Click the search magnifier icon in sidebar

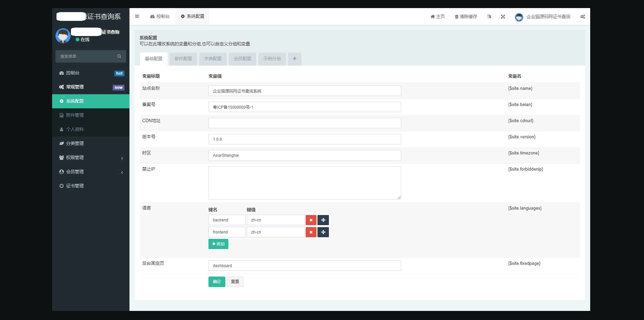coord(119,57)
